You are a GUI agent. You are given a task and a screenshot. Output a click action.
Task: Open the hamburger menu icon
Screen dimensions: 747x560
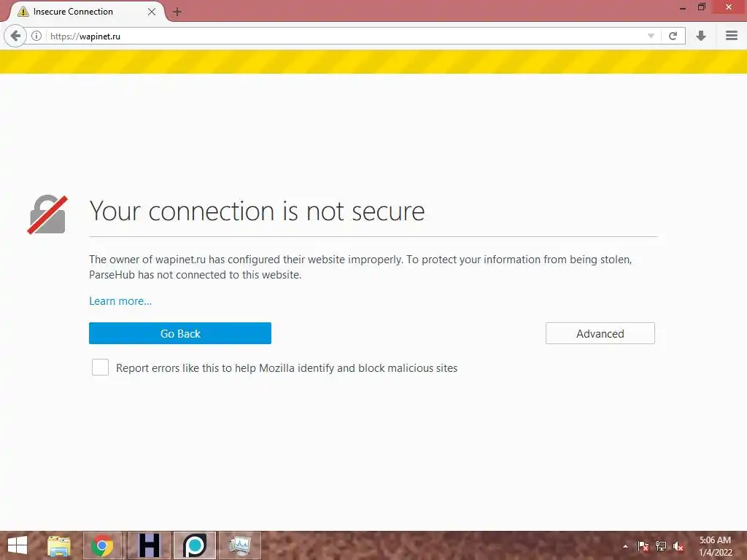(x=732, y=36)
